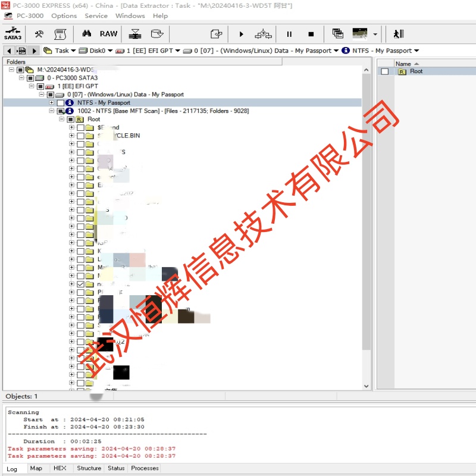This screenshot has width=476, height=476.
Task: Click the Duration 00:02:25 log line
Action: coord(62,441)
